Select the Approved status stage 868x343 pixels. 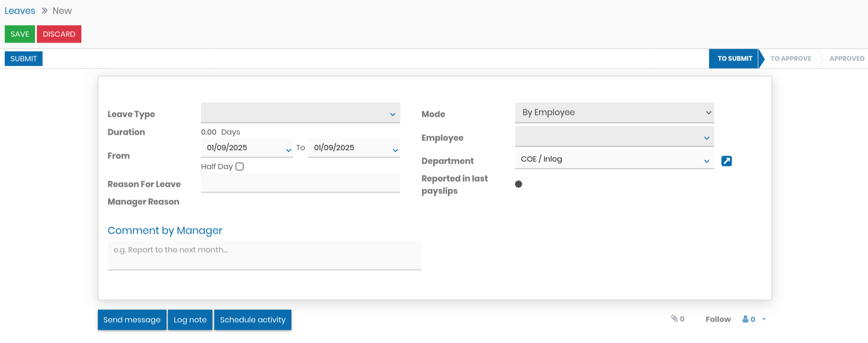(846, 59)
